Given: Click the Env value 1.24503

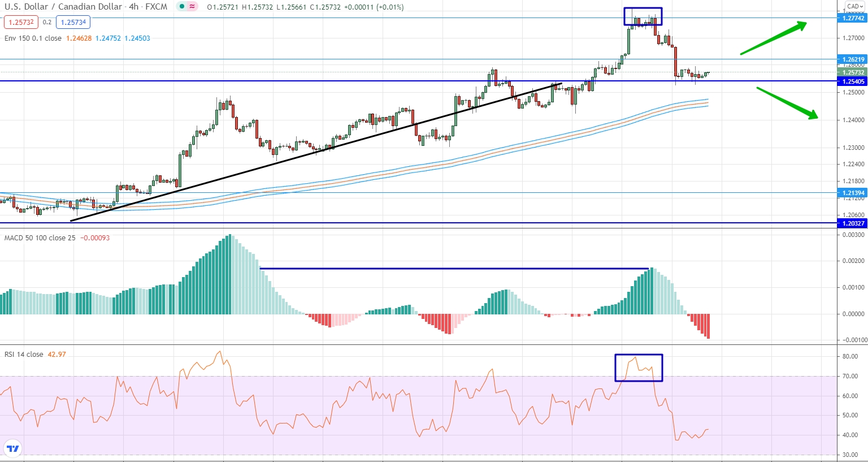Looking at the screenshot, I should (x=137, y=38).
